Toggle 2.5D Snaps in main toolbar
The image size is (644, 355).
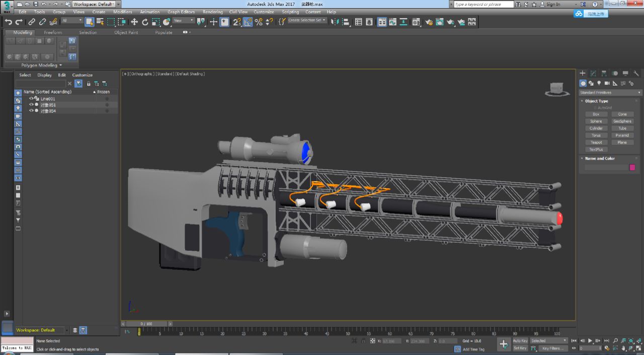click(x=237, y=22)
